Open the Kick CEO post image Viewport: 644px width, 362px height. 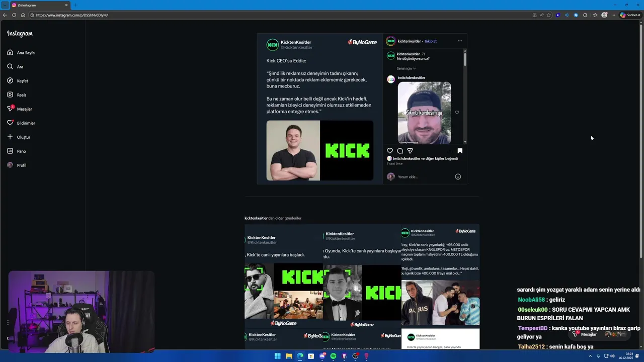tap(320, 109)
